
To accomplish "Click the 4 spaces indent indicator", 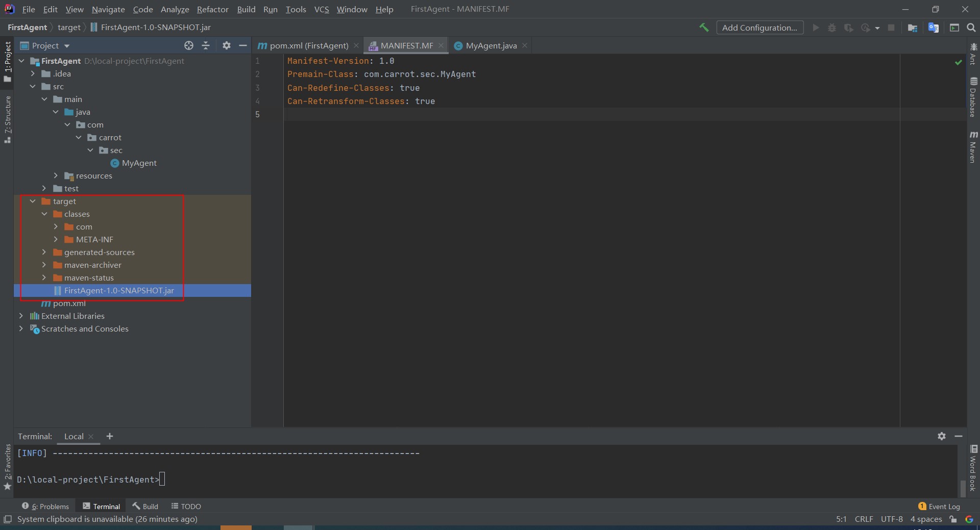I will [926, 519].
